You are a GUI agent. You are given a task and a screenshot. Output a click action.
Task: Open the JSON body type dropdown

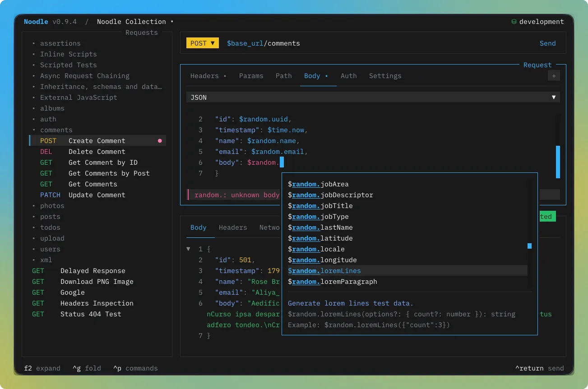click(x=373, y=97)
